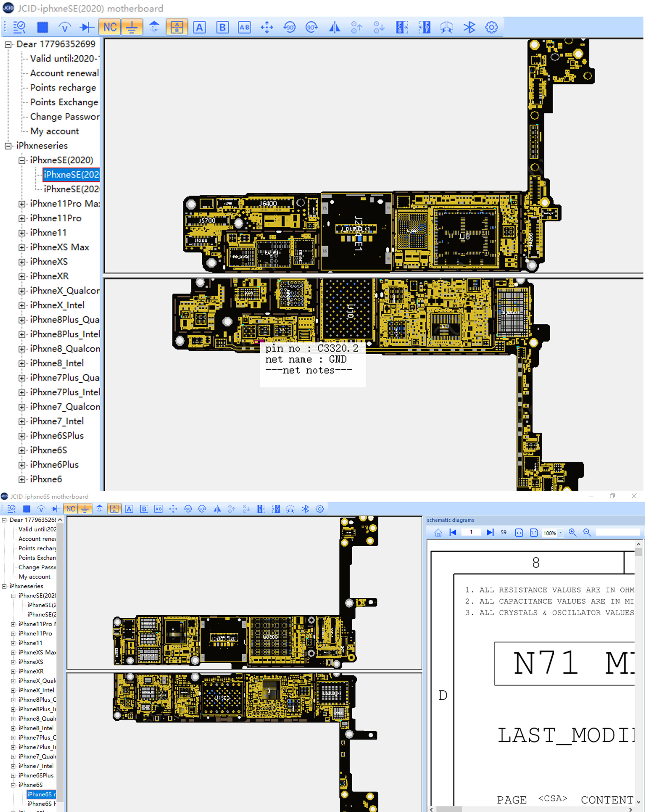Click the home icon in schematic diagrams toolbar
Viewport: 645px width, 812px height.
(438, 532)
